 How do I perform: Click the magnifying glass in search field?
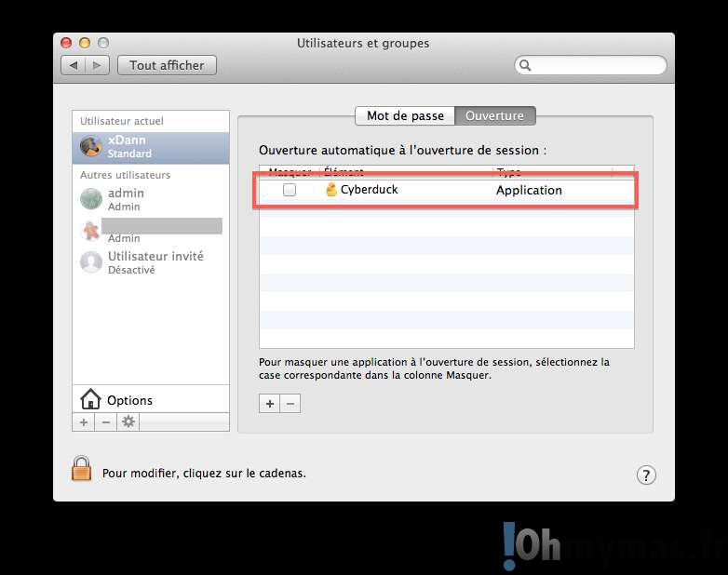[526, 65]
